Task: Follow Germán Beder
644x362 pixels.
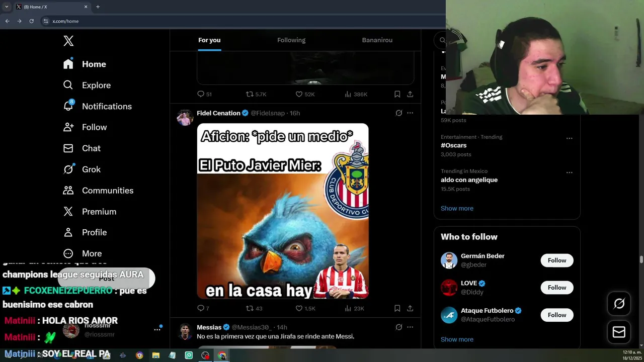Action: [x=556, y=260]
